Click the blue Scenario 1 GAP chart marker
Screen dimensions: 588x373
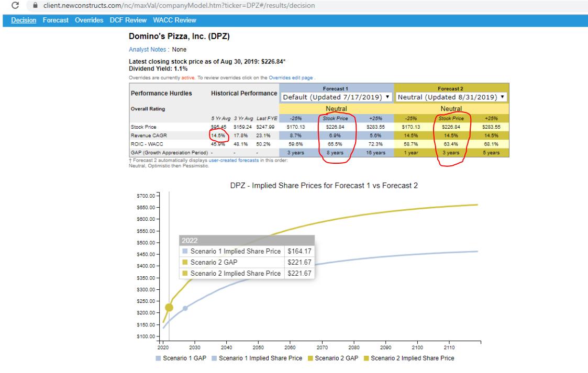pyautogui.click(x=185, y=308)
